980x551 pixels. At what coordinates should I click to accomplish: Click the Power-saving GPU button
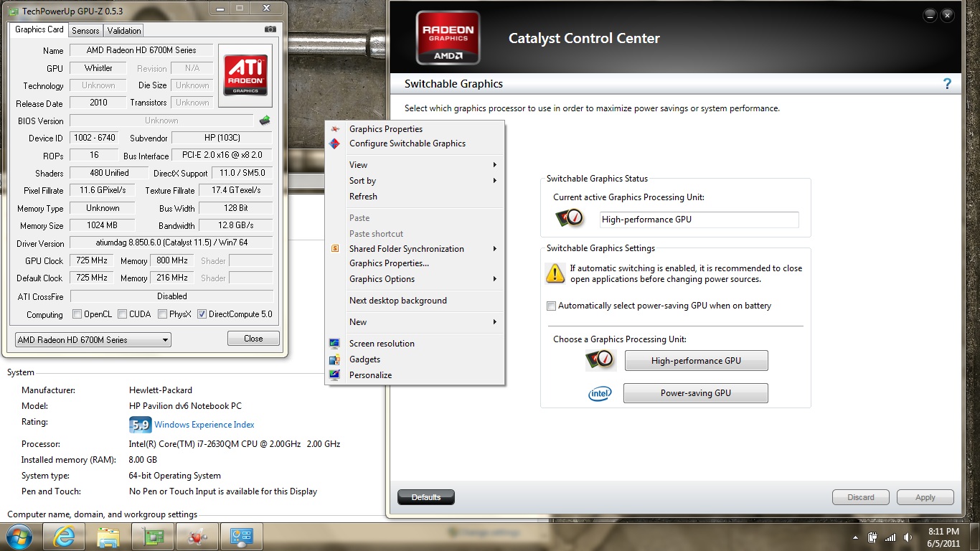pyautogui.click(x=696, y=393)
